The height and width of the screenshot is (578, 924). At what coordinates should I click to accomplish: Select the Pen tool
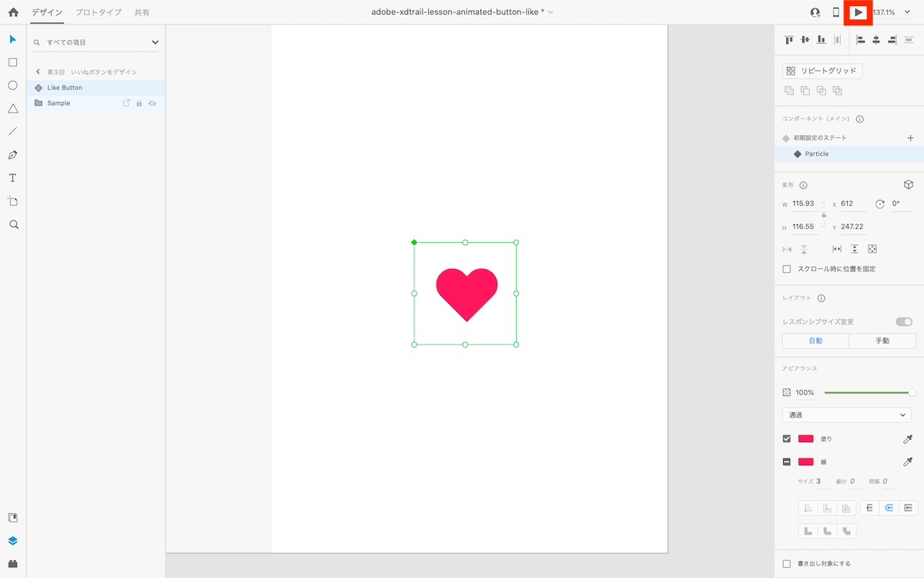[13, 155]
